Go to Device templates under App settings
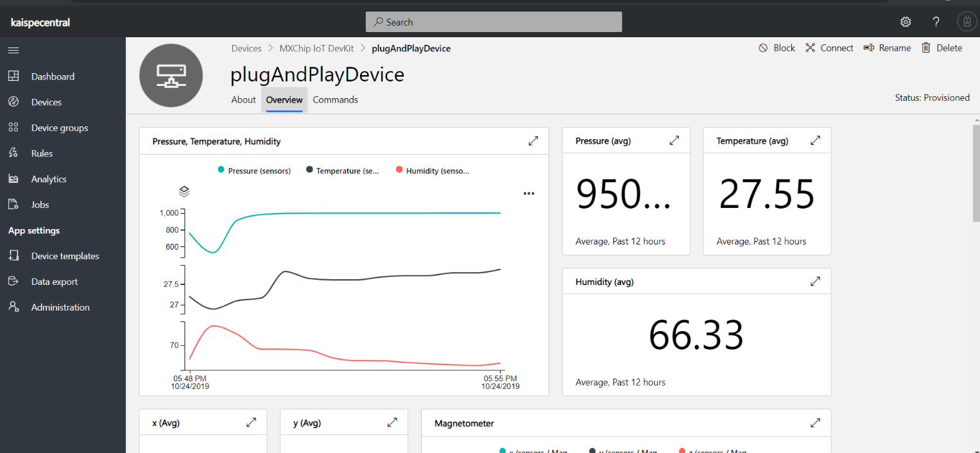This screenshot has width=980, height=453. [x=65, y=255]
